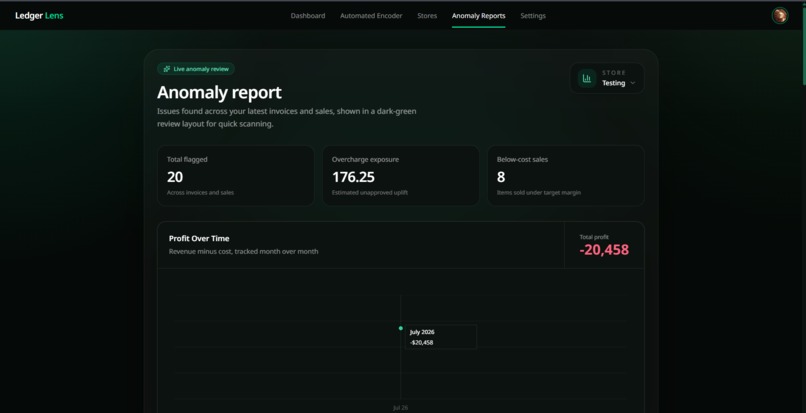Screen dimensions: 806x413
Task: Click the 'Across invoices and sales' caption
Action: click(200, 192)
